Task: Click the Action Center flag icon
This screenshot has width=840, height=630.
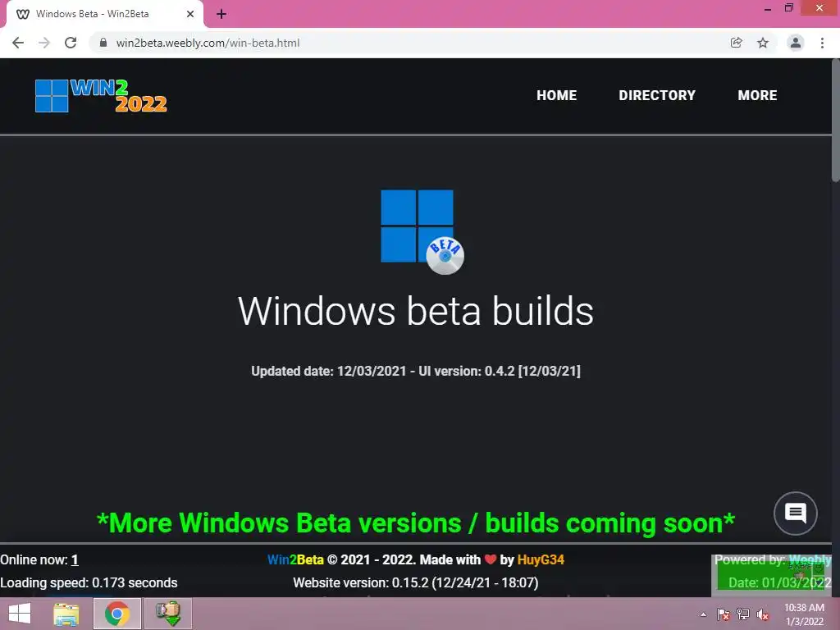Action: pos(724,614)
